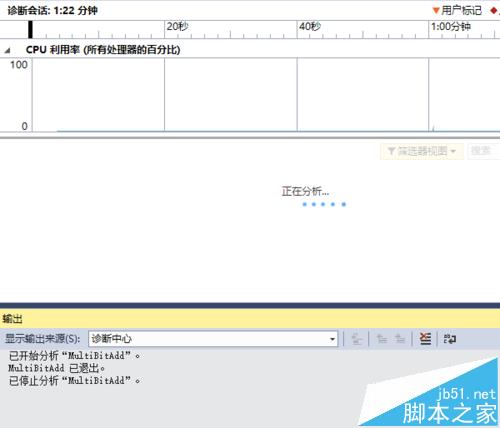Open the 筛选器视图 filter dropdown

click(422, 151)
